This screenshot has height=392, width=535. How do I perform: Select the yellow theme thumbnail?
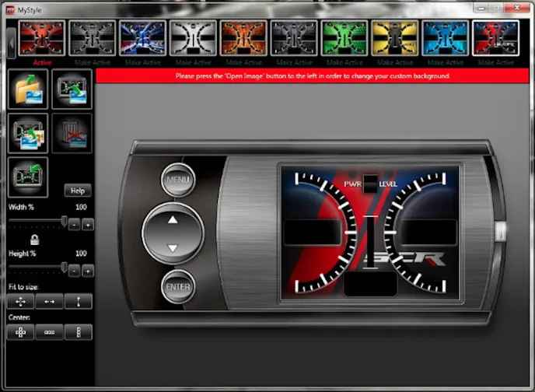(x=395, y=37)
